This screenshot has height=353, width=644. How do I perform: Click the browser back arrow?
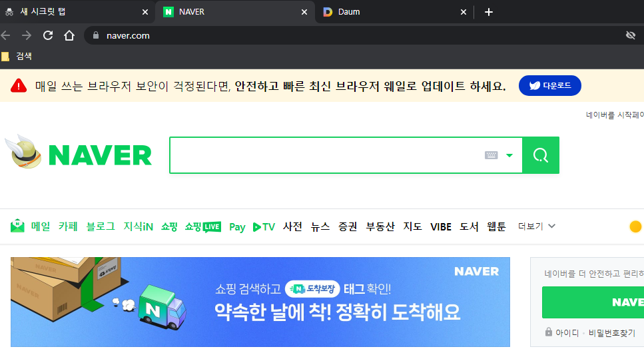[x=5, y=35]
